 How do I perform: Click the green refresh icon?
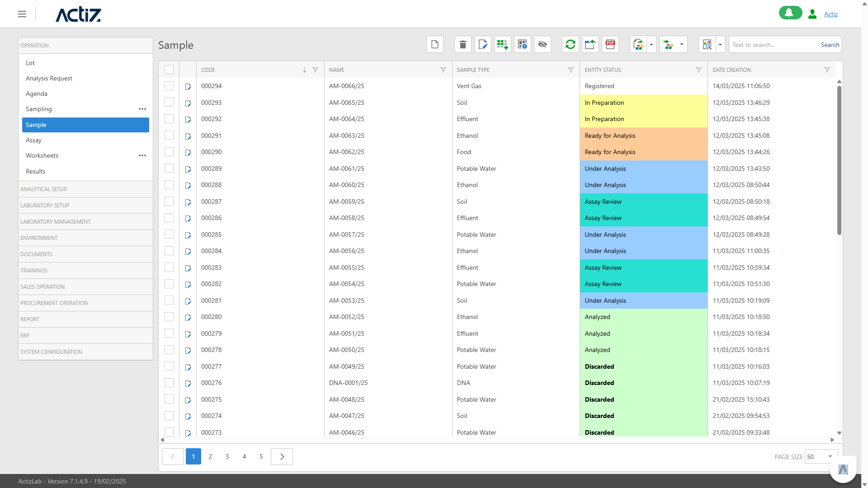pyautogui.click(x=570, y=44)
